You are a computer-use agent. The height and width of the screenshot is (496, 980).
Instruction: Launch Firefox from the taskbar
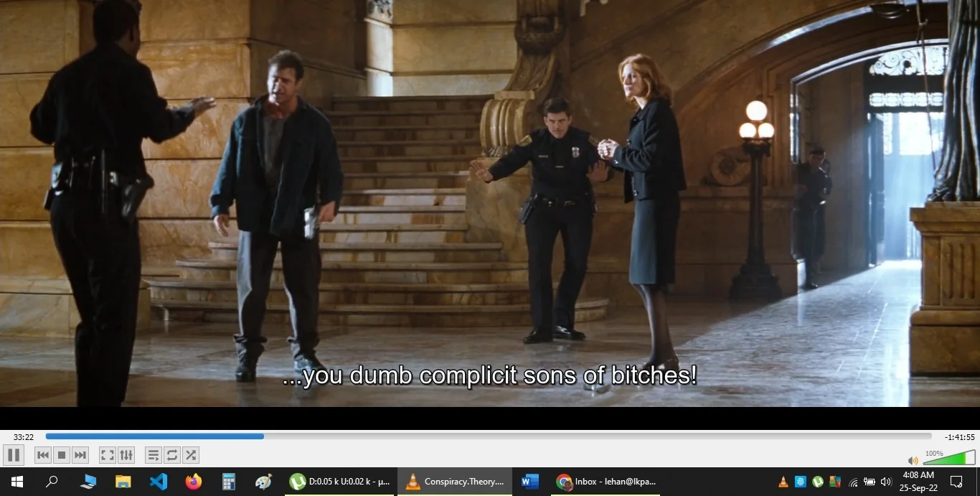tap(194, 482)
